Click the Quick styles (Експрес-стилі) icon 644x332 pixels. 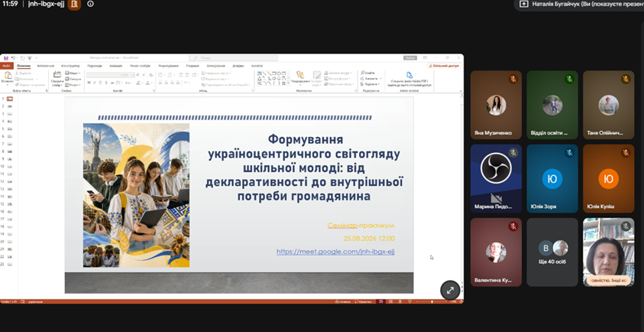[317, 74]
